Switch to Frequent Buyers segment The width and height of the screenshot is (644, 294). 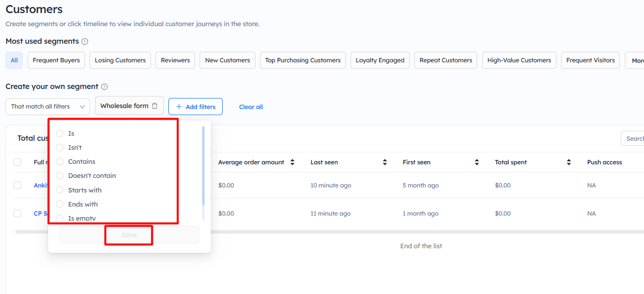[x=56, y=60]
